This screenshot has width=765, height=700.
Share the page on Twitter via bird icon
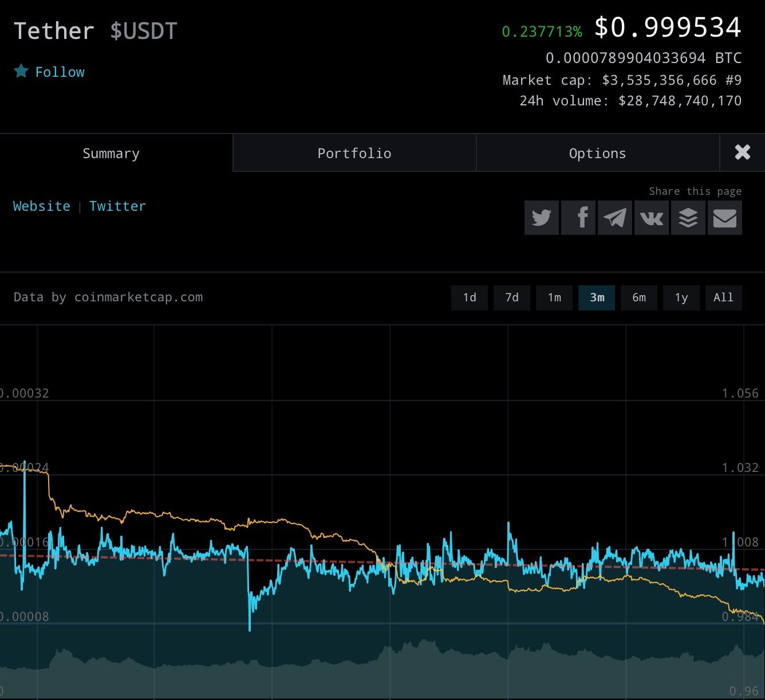[542, 218]
